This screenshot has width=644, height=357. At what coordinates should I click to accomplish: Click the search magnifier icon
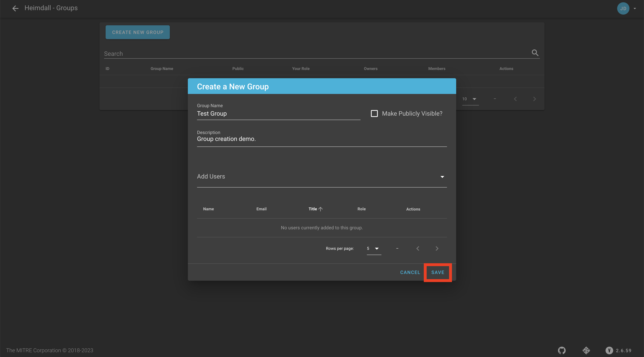pyautogui.click(x=535, y=53)
